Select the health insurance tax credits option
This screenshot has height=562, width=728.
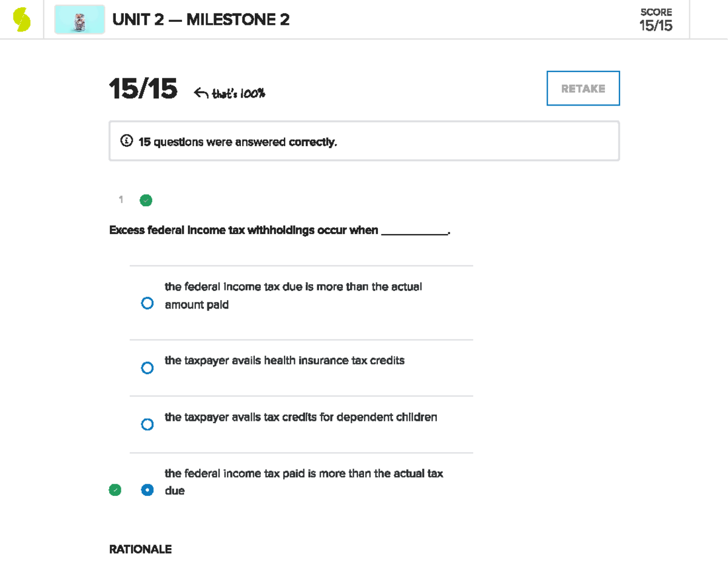147,367
